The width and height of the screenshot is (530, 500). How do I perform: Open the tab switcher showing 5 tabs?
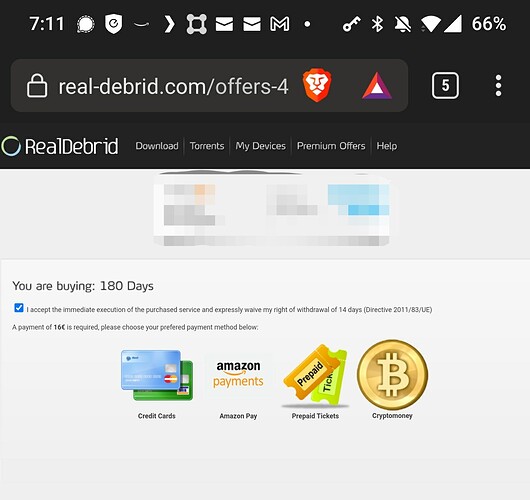click(445, 86)
